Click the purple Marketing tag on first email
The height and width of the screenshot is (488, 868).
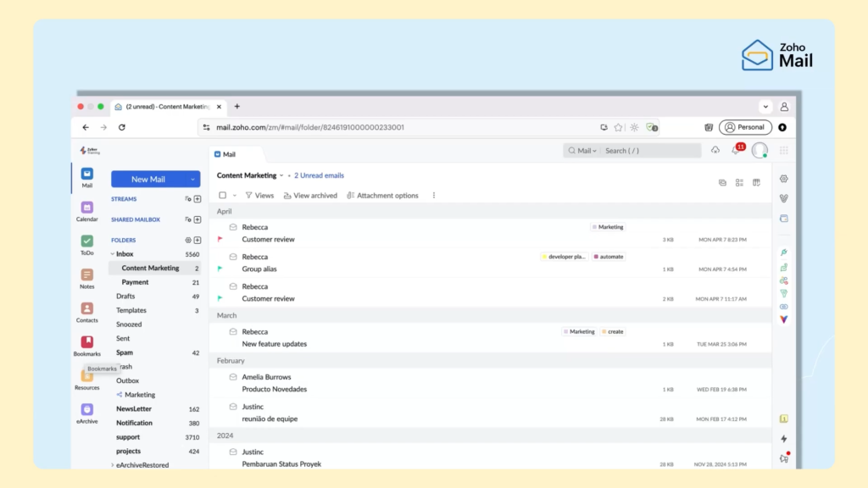click(608, 227)
